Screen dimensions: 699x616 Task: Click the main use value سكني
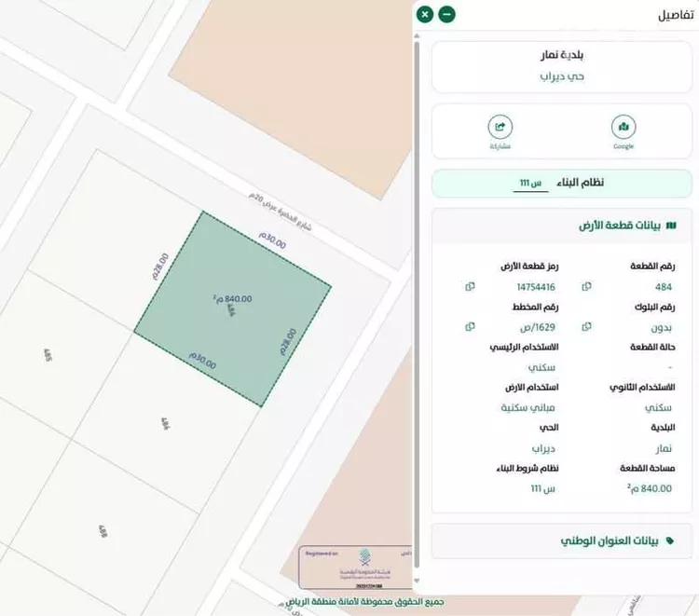pyautogui.click(x=541, y=367)
